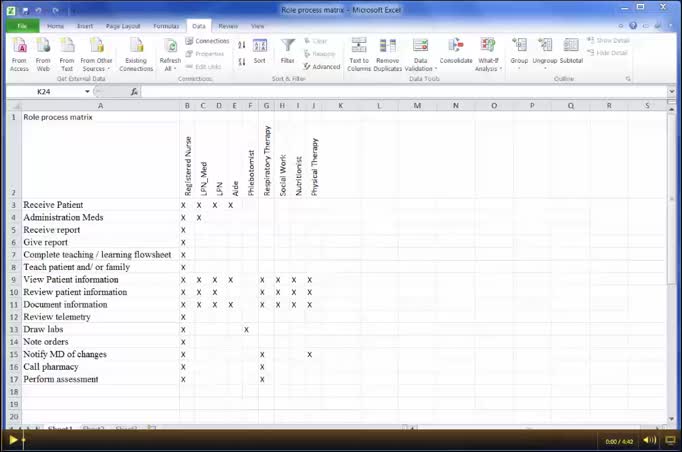Image resolution: width=682 pixels, height=452 pixels.
Task: Select cell 'Receive Patient'
Action: pos(100,205)
